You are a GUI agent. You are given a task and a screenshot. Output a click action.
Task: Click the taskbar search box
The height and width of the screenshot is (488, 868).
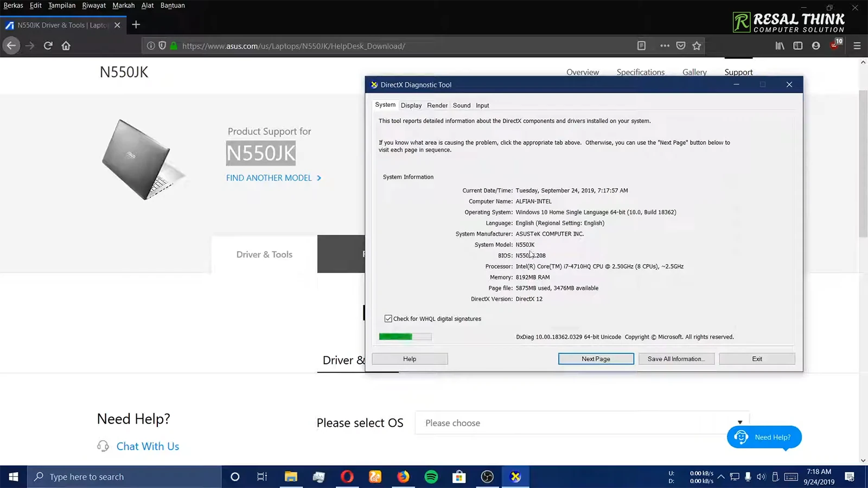click(x=124, y=477)
